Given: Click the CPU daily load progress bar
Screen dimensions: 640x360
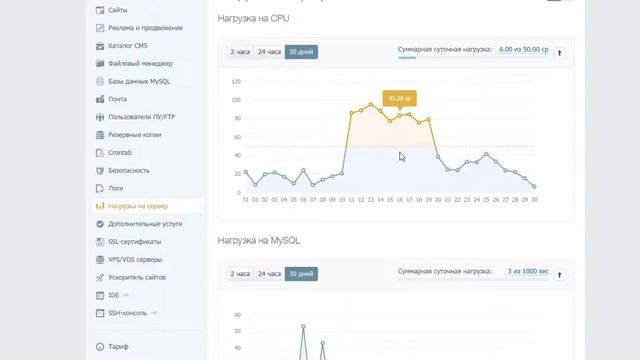Looking at the screenshot, I should [473, 58].
